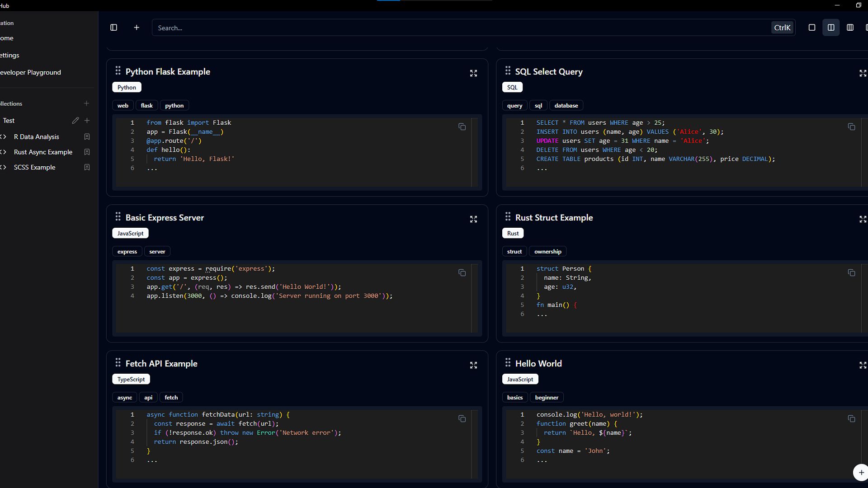Grab the Fetch API Example drag handle

[118, 362]
